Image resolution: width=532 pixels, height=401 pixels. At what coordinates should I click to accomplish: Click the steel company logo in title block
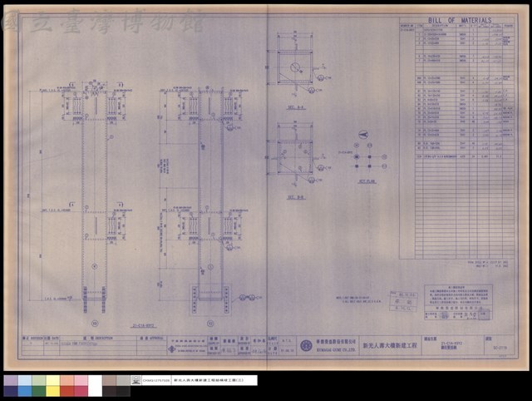coord(172,349)
